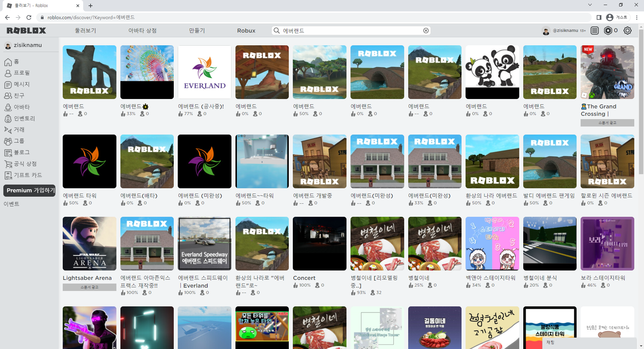Open the Chrome tab search dropdown
Screen dimensions: 644x349
590,5
